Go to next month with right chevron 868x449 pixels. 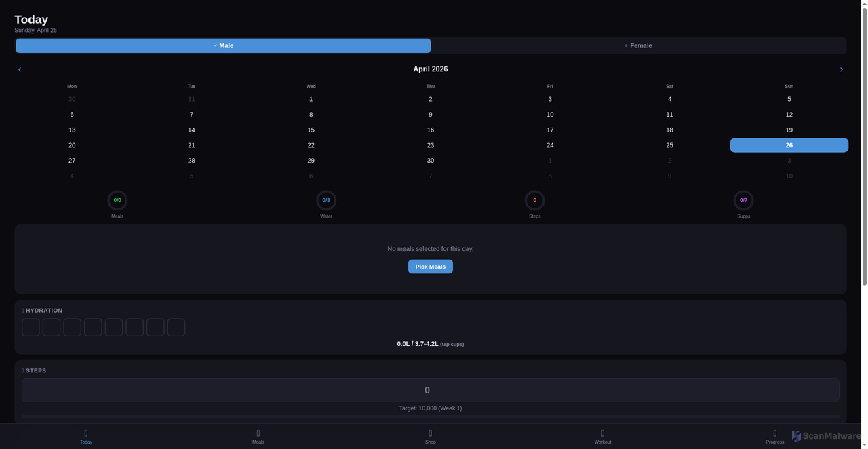pos(841,69)
